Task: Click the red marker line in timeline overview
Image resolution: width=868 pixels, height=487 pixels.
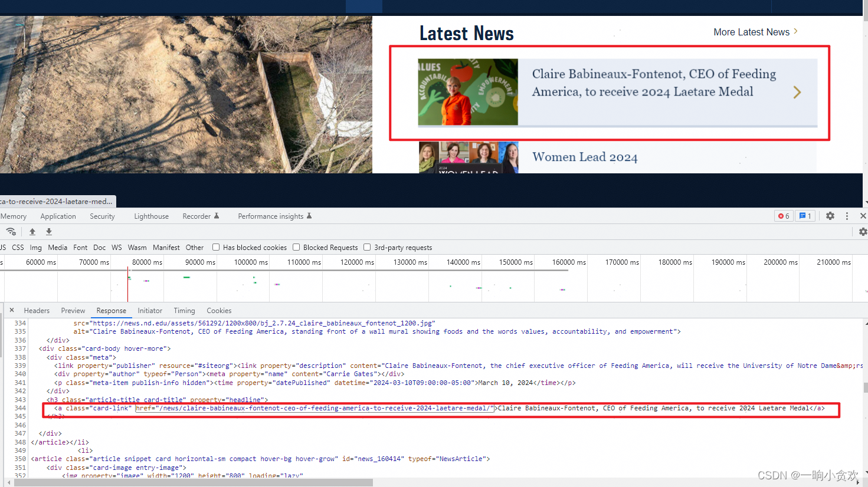Action: click(x=128, y=284)
